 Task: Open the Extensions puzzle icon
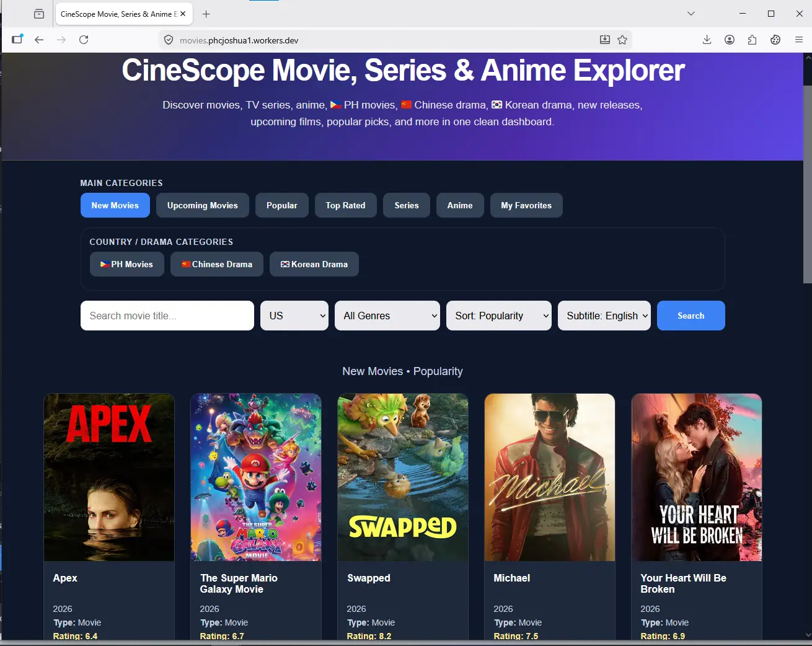[752, 40]
